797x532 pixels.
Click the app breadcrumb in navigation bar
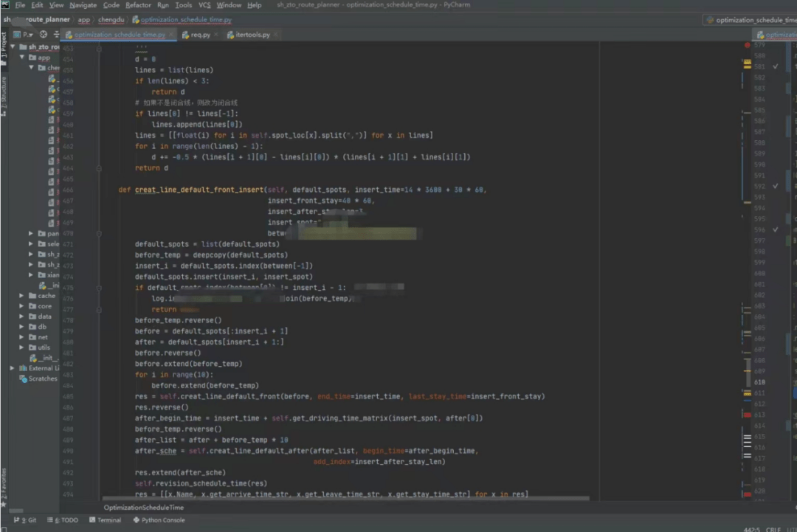84,20
